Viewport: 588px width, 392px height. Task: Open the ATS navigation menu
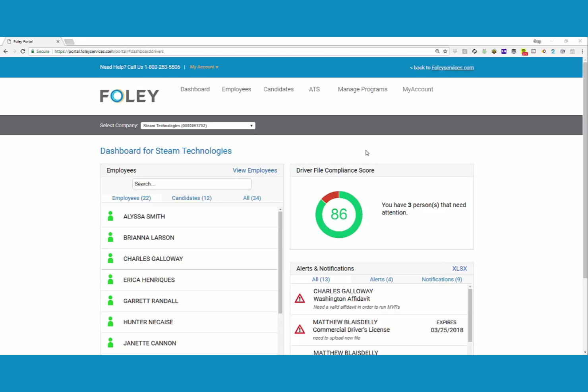pos(314,89)
